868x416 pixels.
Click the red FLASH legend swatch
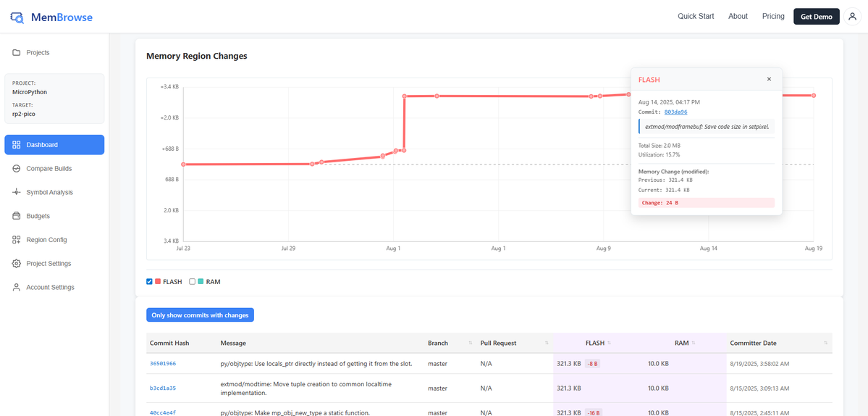coord(158,281)
